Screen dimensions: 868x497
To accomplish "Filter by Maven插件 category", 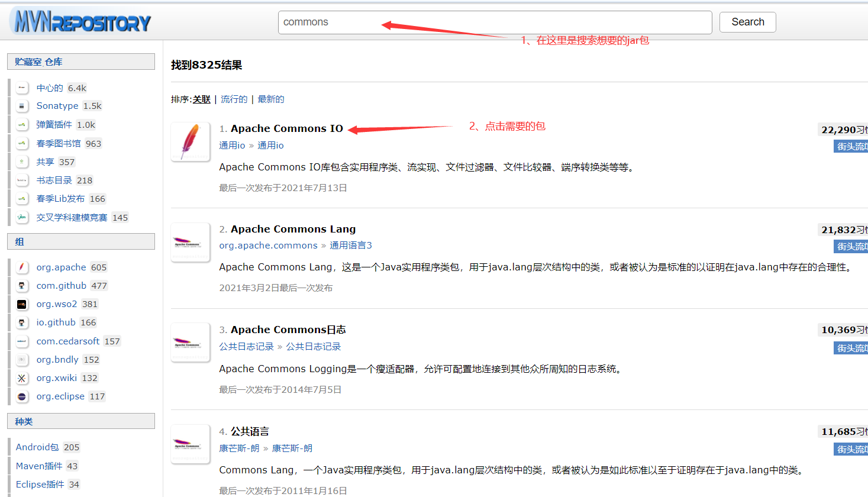I will pyautogui.click(x=39, y=466).
